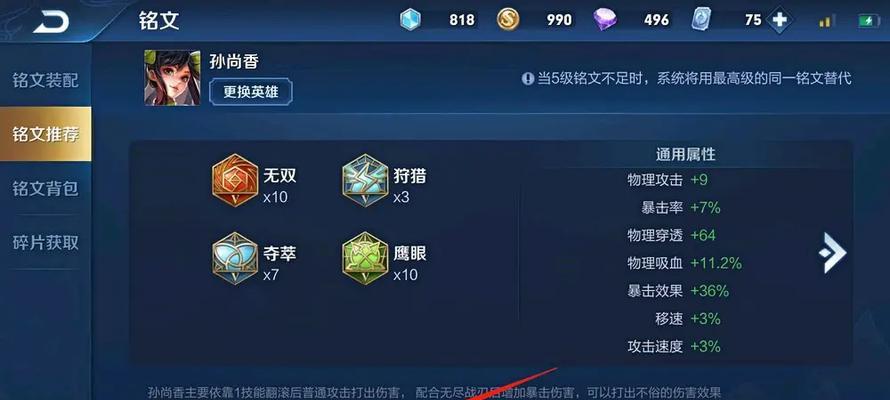Image resolution: width=890 pixels, height=400 pixels.
Task: Select the 狩猎 blue rune icon
Action: (x=366, y=180)
